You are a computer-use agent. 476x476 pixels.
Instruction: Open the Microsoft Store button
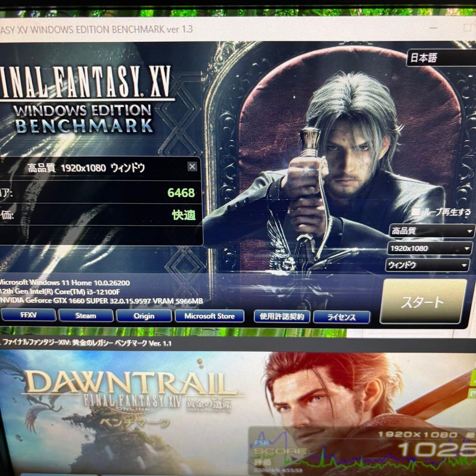click(x=209, y=316)
